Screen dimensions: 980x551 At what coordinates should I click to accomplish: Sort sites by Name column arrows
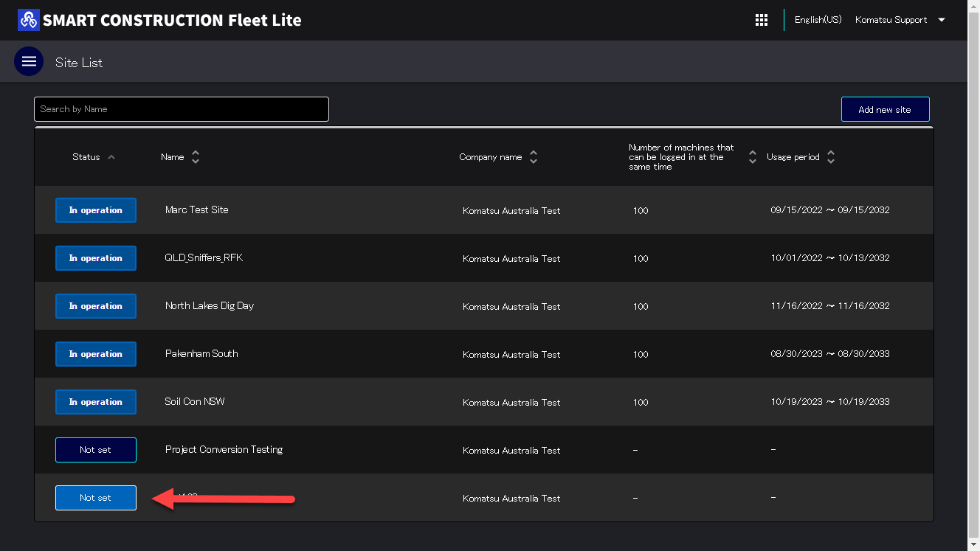196,157
